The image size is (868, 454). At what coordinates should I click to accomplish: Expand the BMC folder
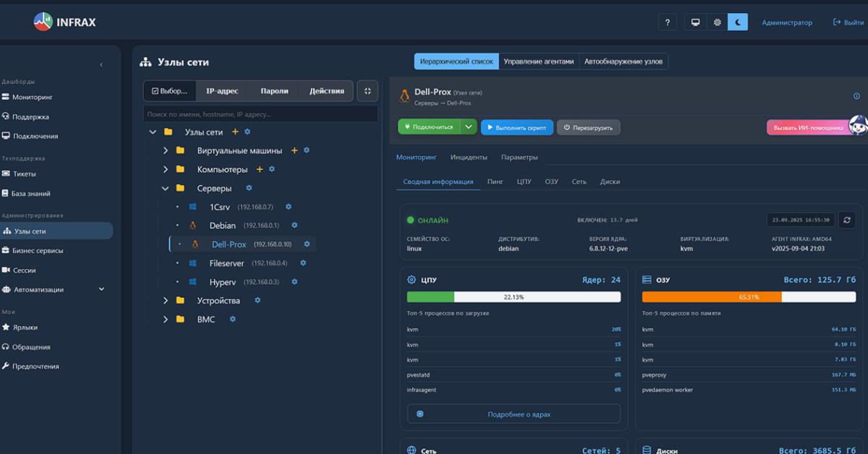[x=165, y=319]
